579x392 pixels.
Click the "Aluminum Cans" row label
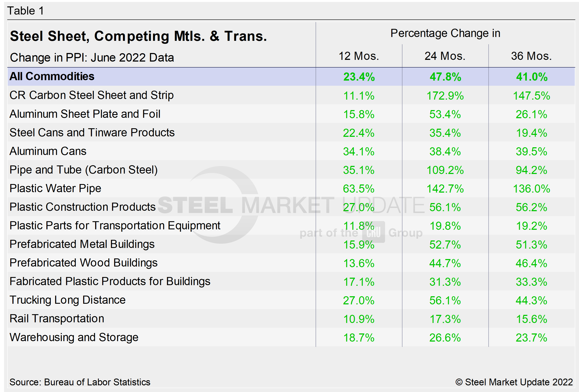(48, 151)
